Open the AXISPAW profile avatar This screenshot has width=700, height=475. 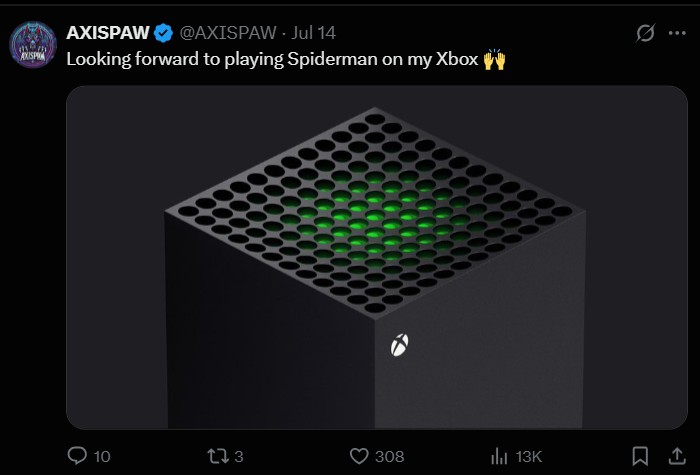point(33,45)
